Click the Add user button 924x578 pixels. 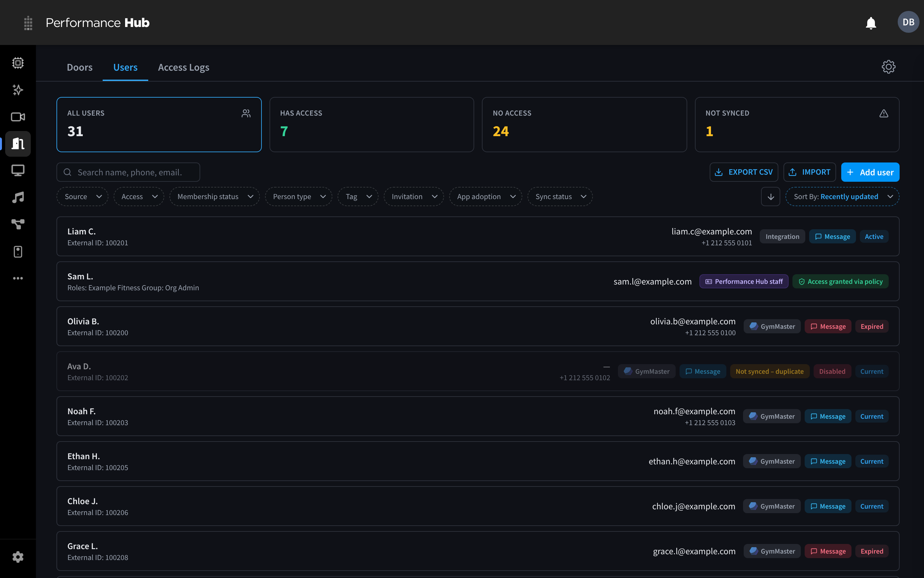[870, 172]
